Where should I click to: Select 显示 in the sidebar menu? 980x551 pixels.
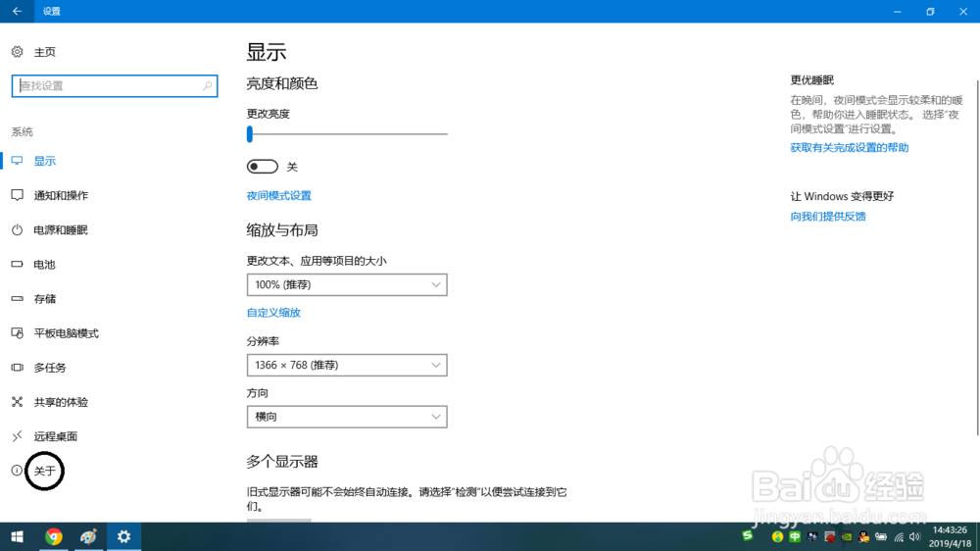tap(45, 162)
